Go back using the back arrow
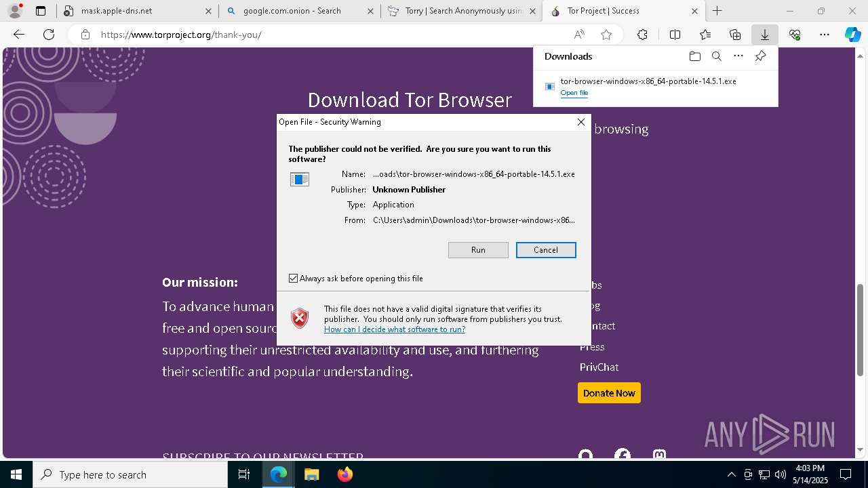Screen dimensions: 868x488 (19, 35)
